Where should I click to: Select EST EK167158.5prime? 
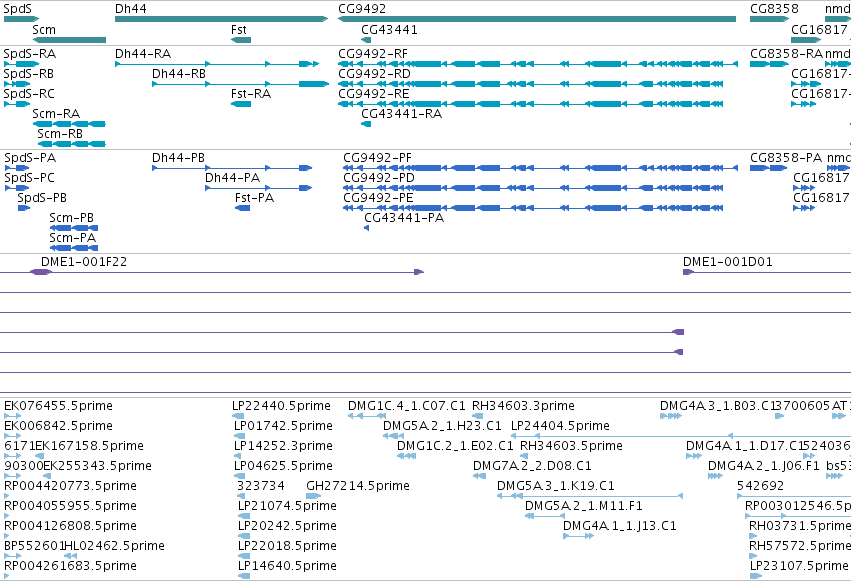click(89, 446)
